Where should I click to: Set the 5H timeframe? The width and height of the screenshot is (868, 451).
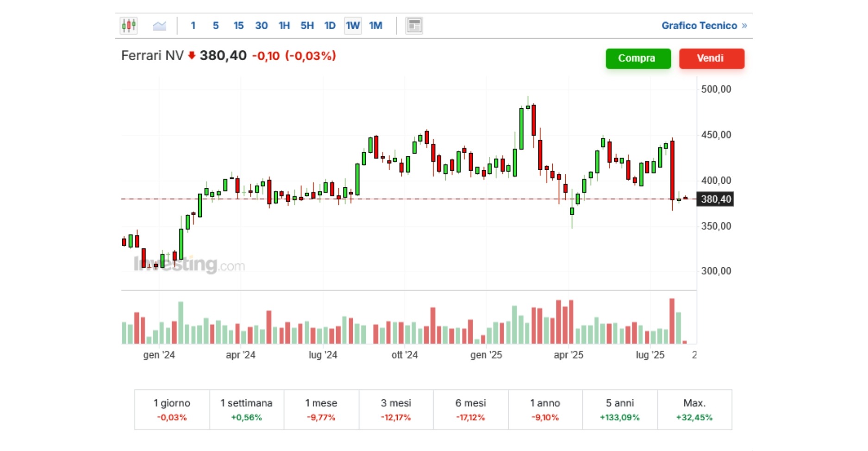pos(307,25)
